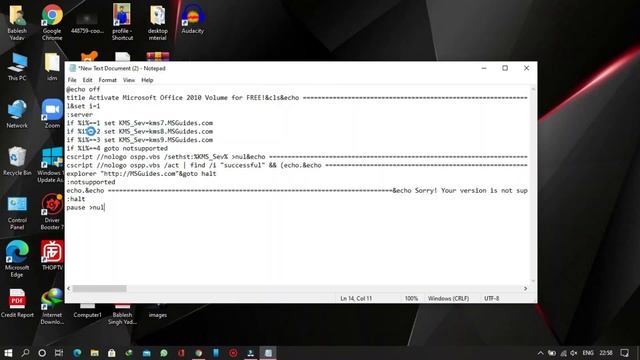Click the horizontal scrollbar thumb in Notepad

99,289
